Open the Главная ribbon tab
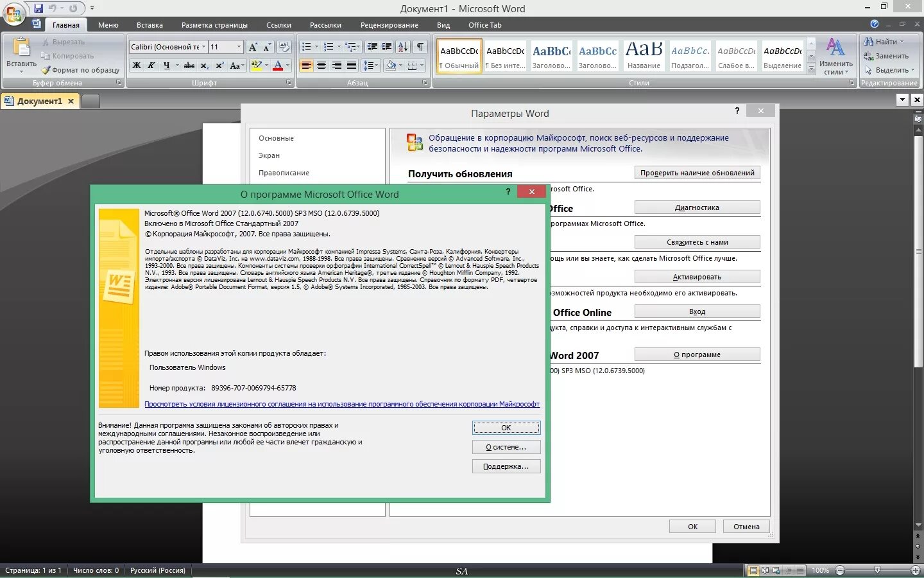 coord(66,25)
